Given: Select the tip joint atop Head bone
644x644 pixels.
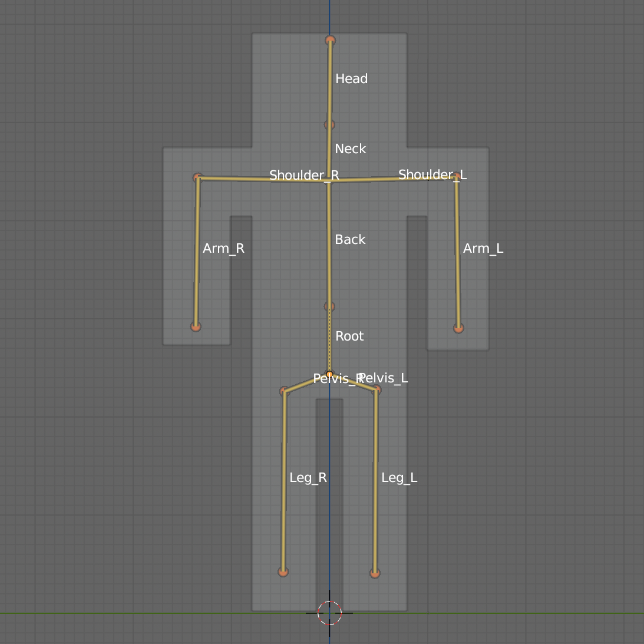Looking at the screenshot, I should click(x=331, y=41).
